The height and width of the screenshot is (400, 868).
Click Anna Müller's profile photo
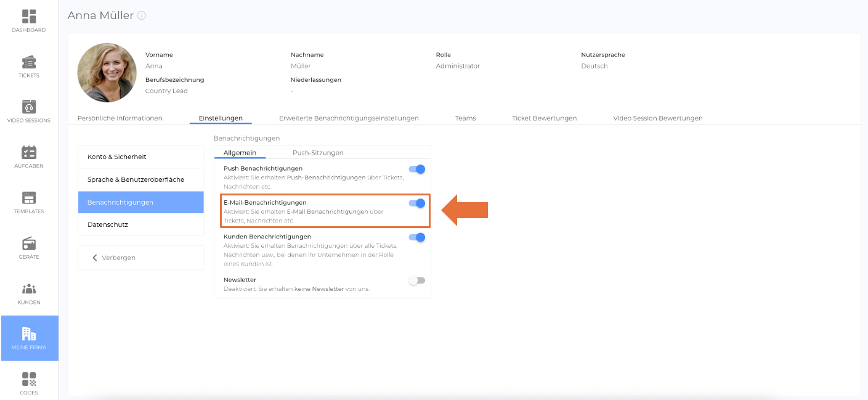point(107,73)
